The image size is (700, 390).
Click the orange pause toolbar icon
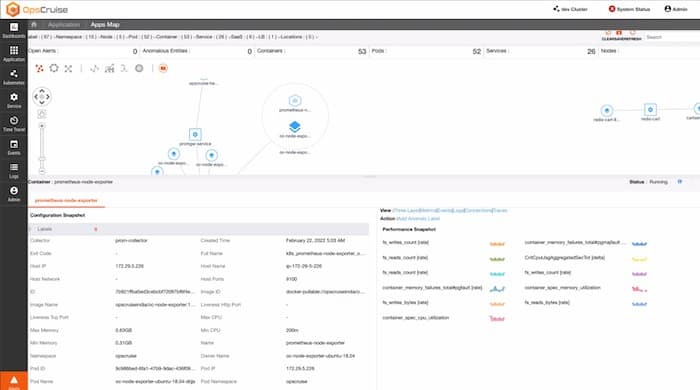(x=163, y=68)
